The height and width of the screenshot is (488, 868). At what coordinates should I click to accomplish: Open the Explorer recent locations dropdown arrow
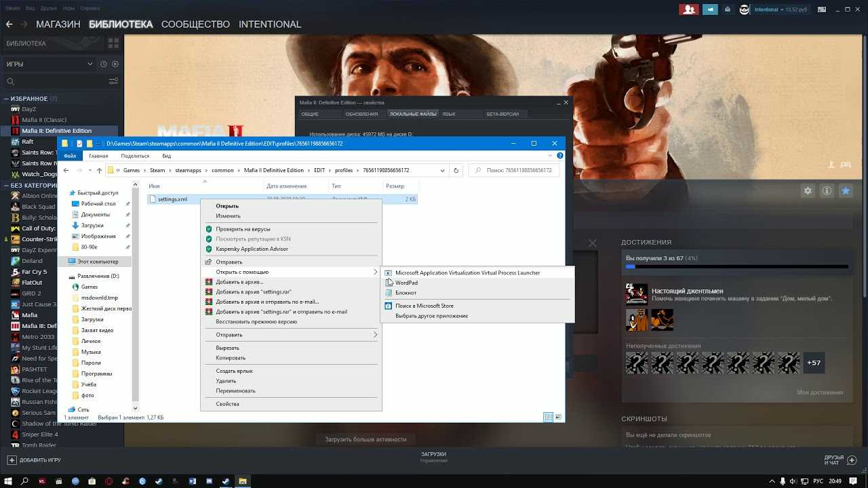click(89, 171)
